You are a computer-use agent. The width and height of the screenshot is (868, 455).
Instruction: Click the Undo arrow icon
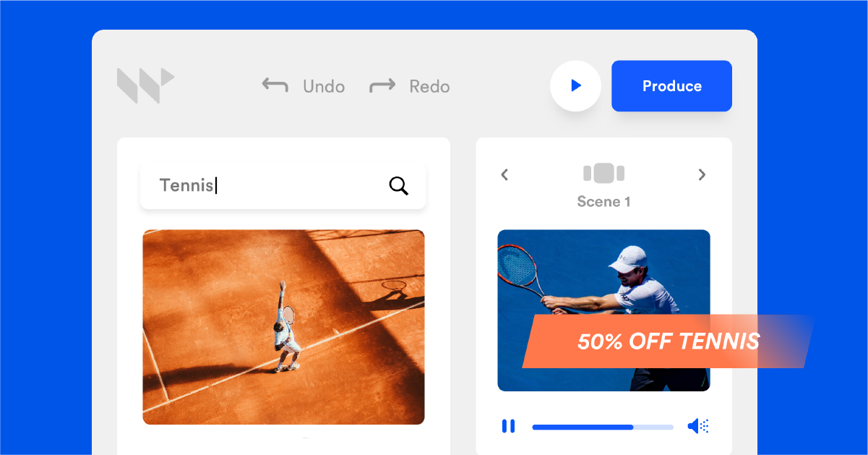point(275,86)
